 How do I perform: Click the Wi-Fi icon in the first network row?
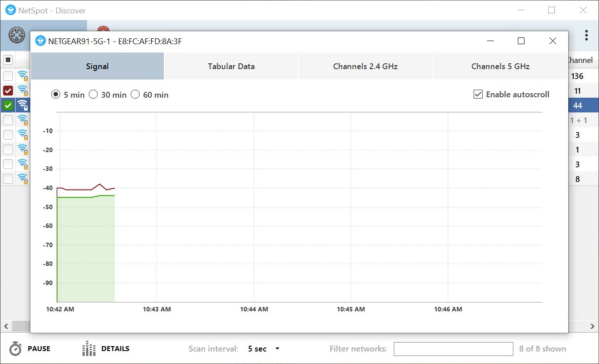22,76
